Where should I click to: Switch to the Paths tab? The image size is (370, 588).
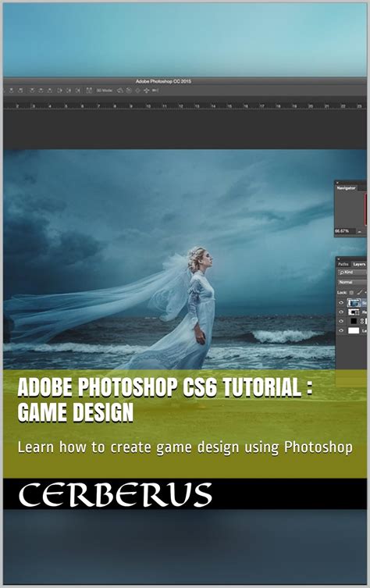tap(343, 265)
